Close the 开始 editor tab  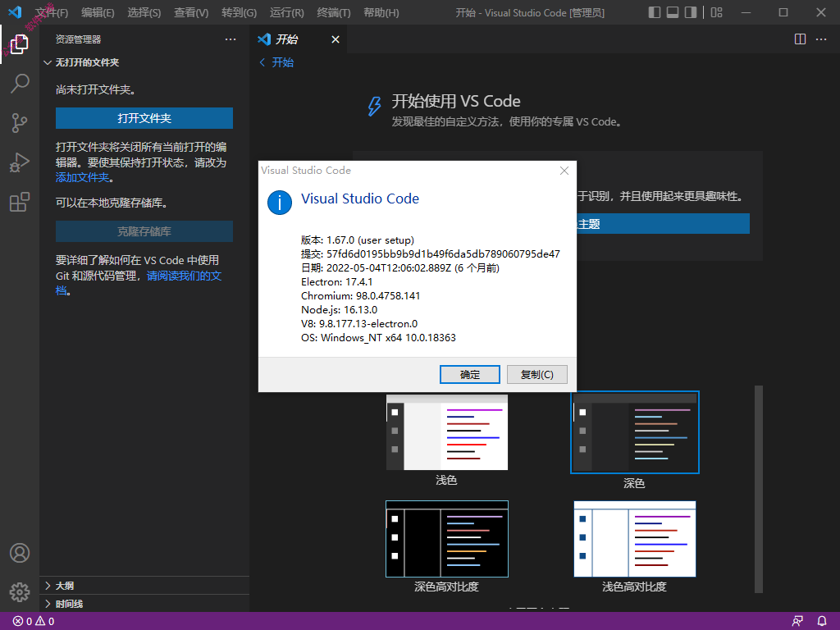(x=336, y=39)
